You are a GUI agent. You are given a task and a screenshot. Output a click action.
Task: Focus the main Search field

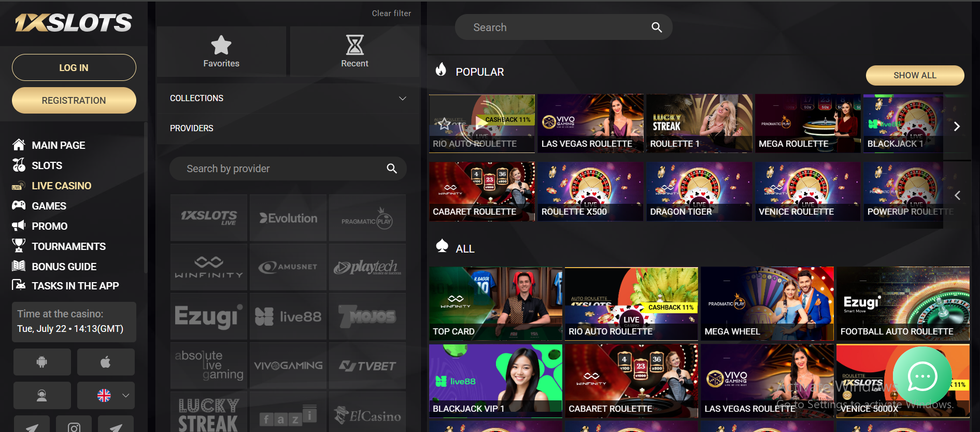click(563, 27)
